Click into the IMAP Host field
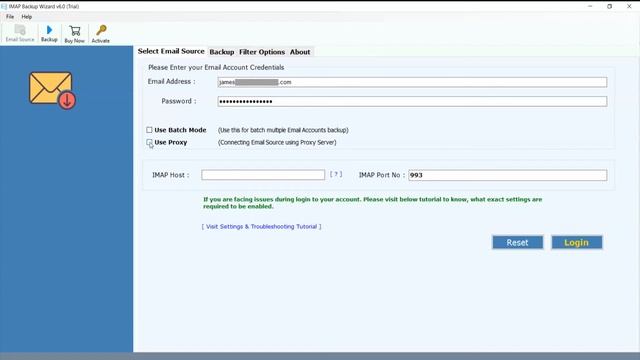The height and width of the screenshot is (360, 640). 263,175
